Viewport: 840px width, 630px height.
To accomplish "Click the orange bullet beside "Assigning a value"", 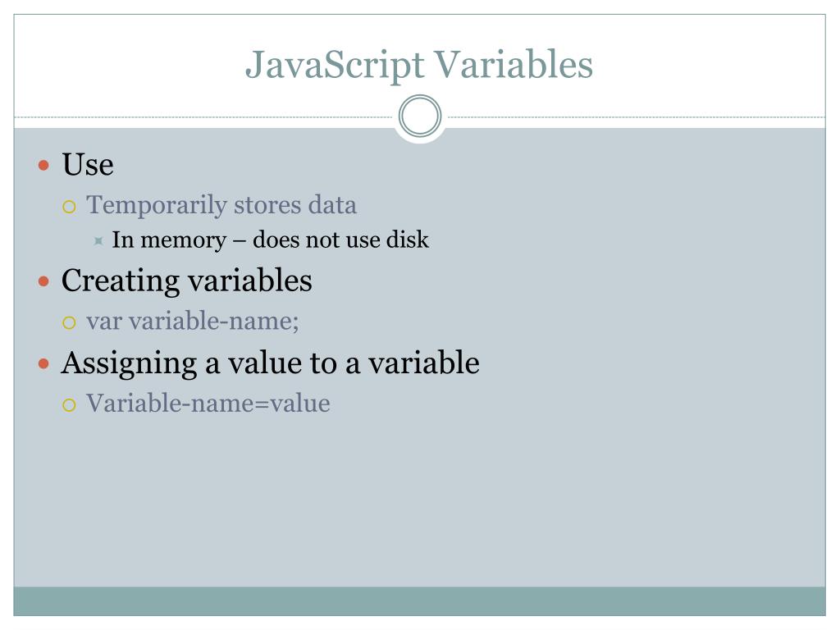I will point(44,363).
